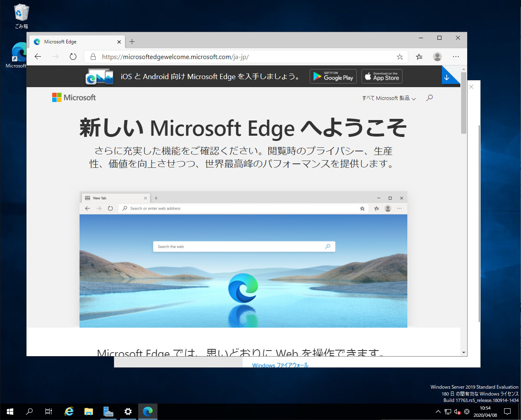Screen dimensions: 521x420
Task: Open File Explorer from the taskbar
Action: (89, 412)
